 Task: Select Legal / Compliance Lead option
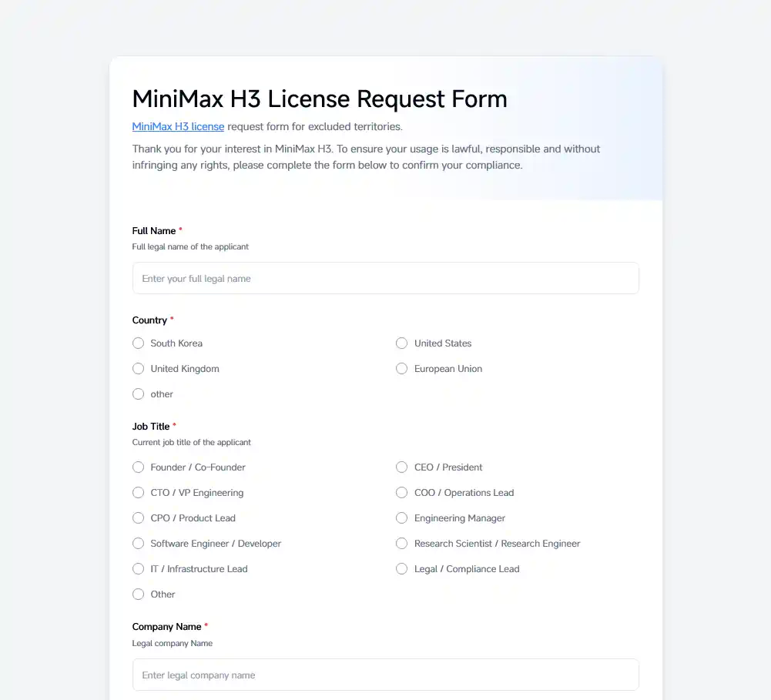pyautogui.click(x=402, y=569)
